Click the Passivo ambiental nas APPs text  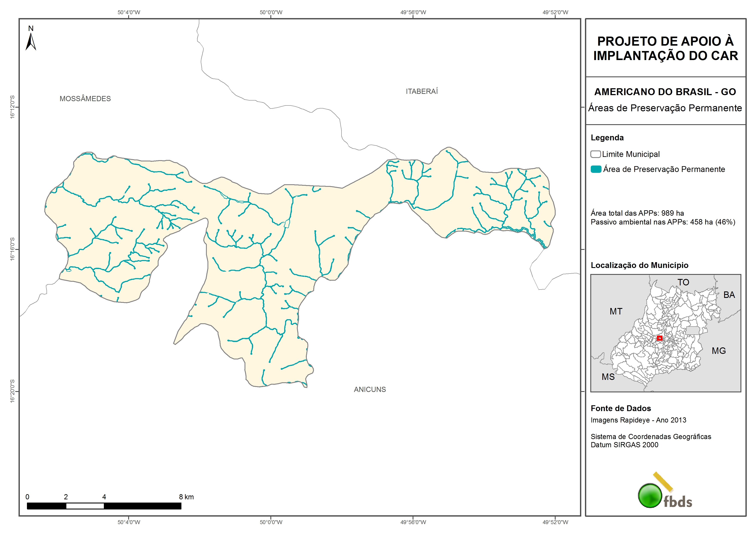click(x=662, y=222)
